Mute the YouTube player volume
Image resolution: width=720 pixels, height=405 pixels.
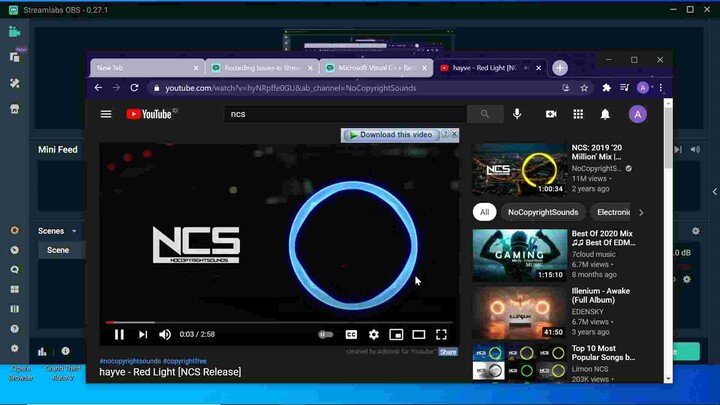165,335
